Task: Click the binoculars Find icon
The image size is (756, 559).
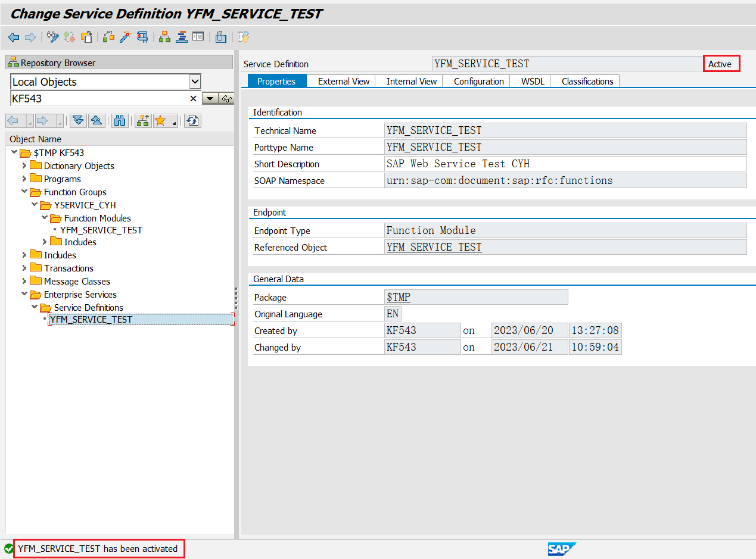Action: click(119, 121)
